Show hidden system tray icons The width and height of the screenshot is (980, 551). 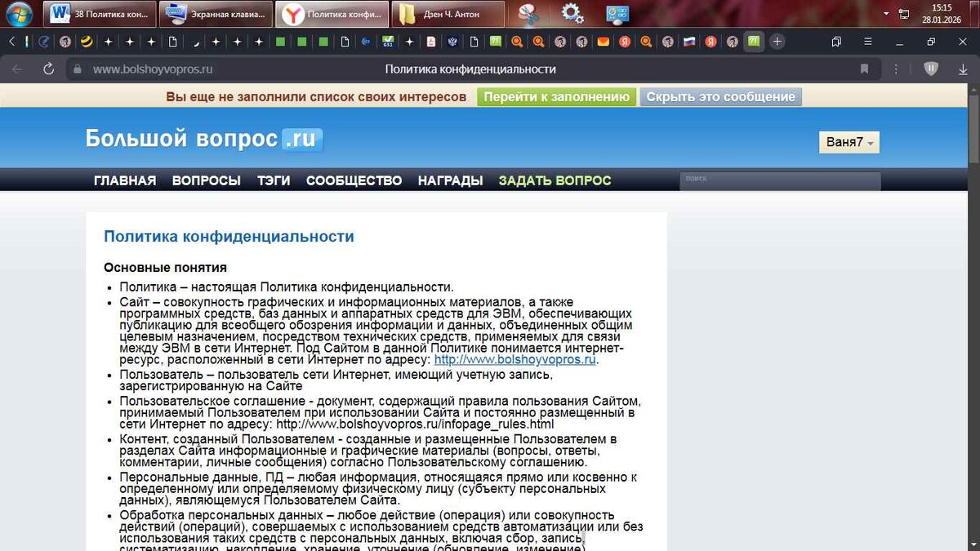[888, 14]
